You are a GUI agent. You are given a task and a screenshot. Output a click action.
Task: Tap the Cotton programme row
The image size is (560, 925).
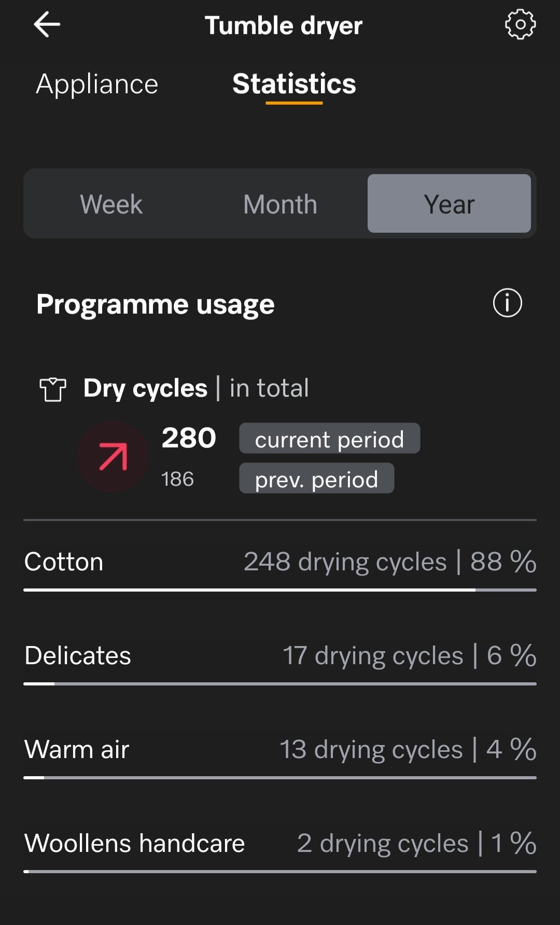coord(280,562)
